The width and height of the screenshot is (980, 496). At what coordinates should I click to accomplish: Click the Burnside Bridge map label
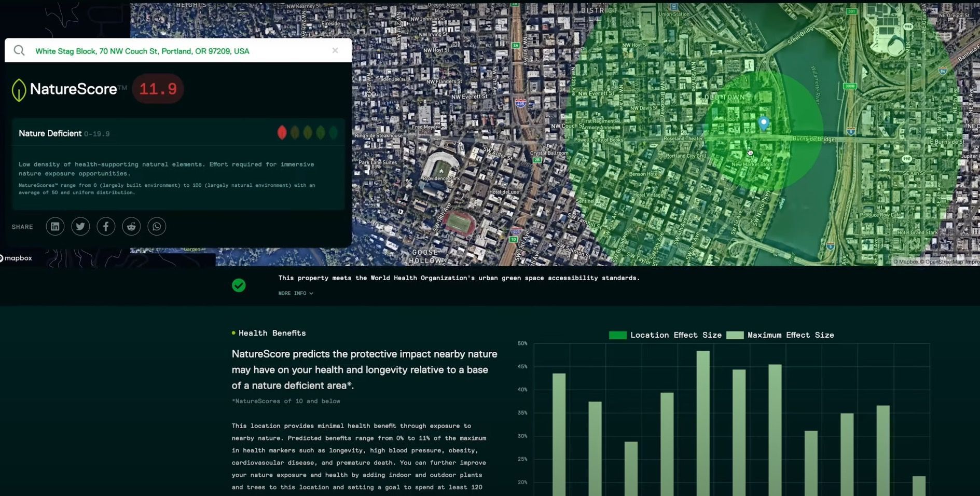(x=813, y=139)
